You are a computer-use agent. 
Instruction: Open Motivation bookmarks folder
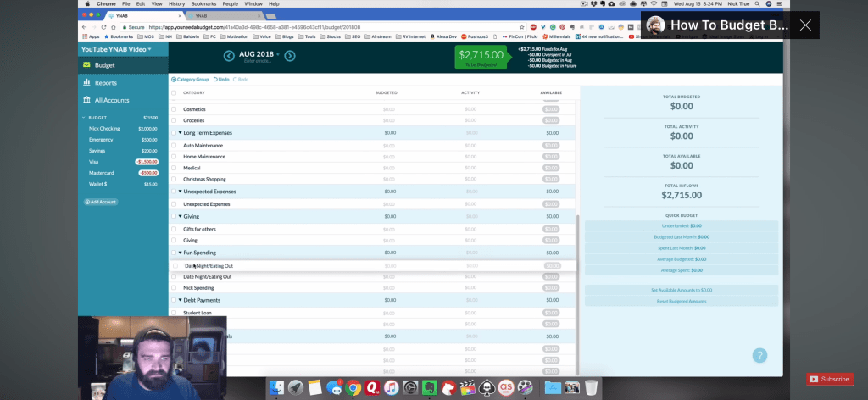234,36
